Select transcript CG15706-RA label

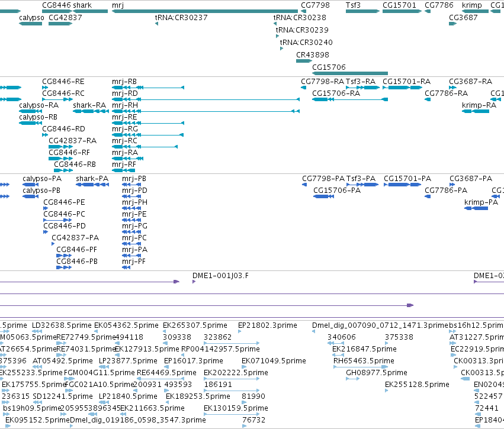(336, 93)
